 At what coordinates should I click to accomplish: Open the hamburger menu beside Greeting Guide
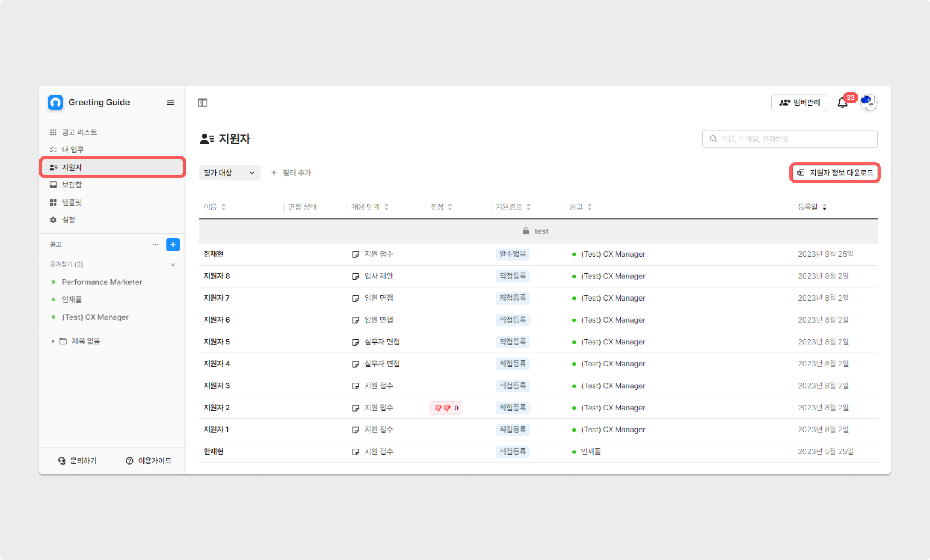[x=171, y=103]
